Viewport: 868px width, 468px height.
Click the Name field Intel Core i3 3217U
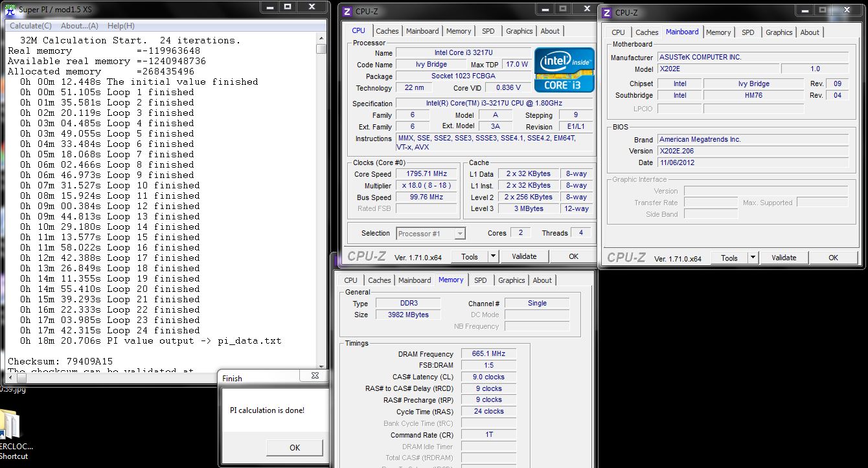pyautogui.click(x=463, y=52)
